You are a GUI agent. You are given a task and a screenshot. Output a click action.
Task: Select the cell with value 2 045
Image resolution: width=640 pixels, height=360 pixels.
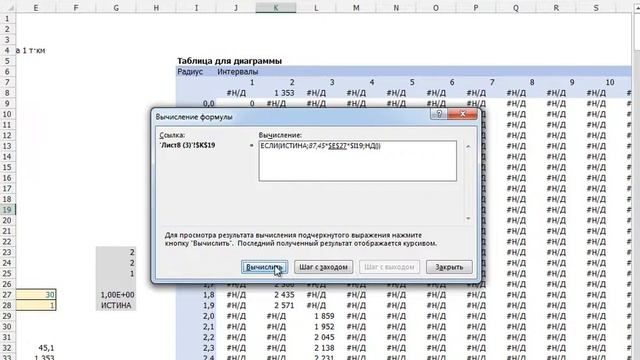(316, 337)
